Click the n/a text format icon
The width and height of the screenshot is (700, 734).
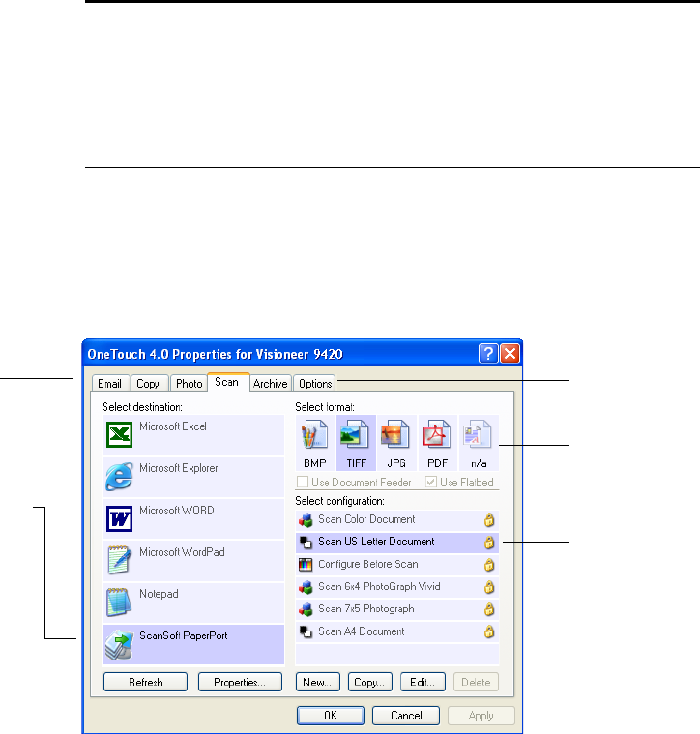[478, 436]
